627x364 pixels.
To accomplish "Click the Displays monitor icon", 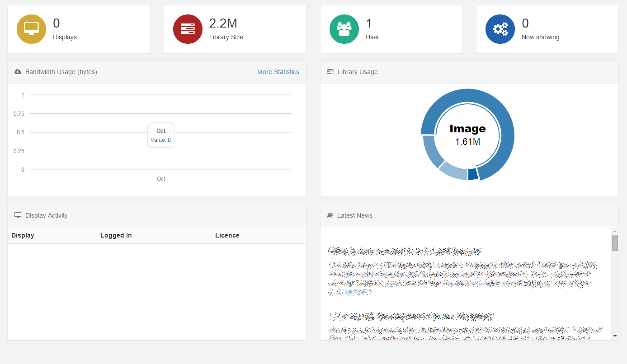I will pos(31,29).
